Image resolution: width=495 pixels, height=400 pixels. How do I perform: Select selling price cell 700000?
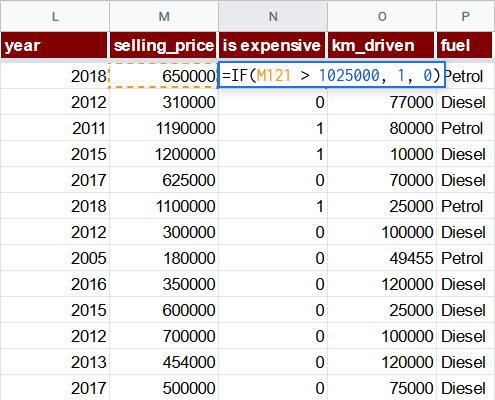coord(164,336)
